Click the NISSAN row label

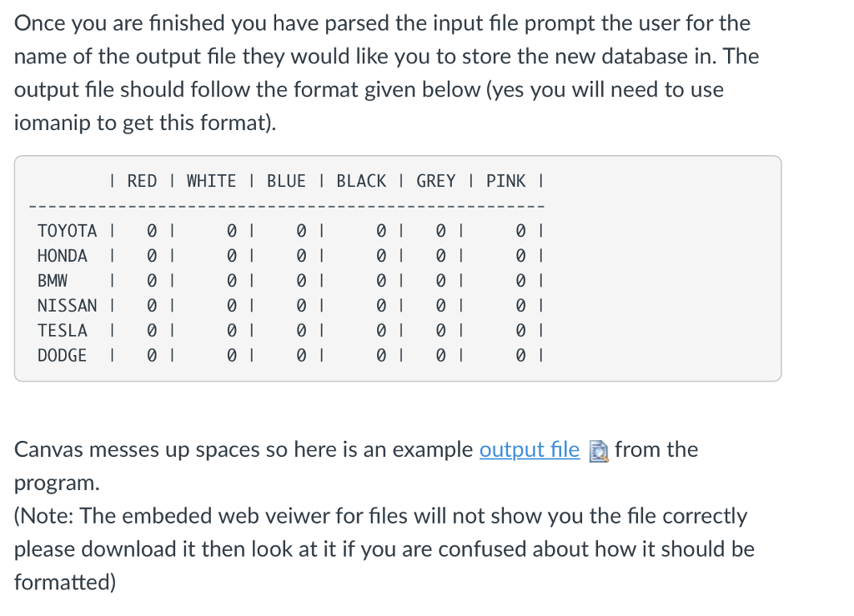point(67,306)
